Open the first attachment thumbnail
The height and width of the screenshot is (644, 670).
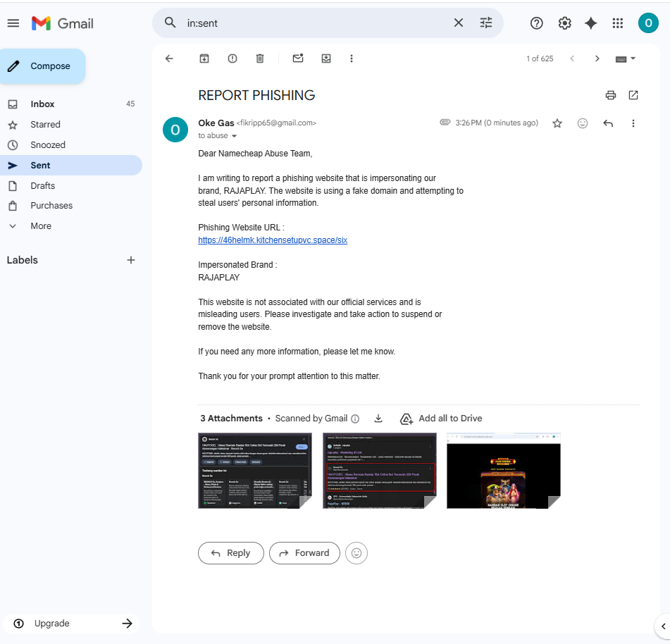tap(254, 471)
